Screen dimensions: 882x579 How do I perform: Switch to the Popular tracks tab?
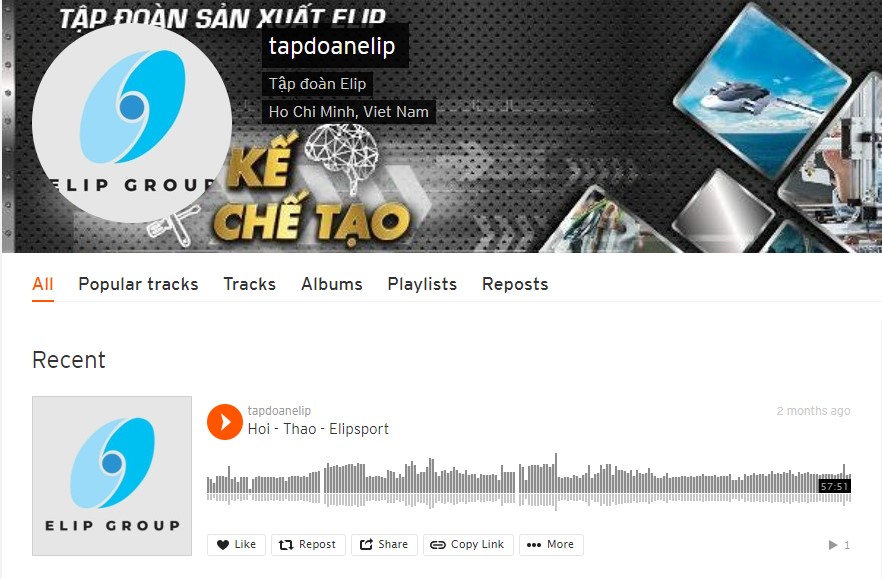point(138,284)
